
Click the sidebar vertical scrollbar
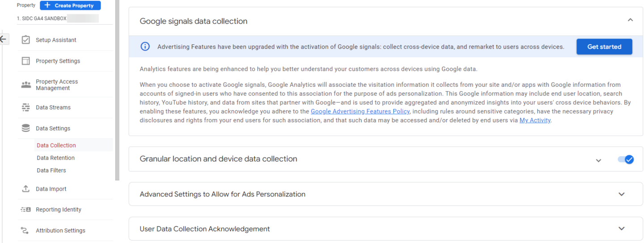click(x=117, y=90)
